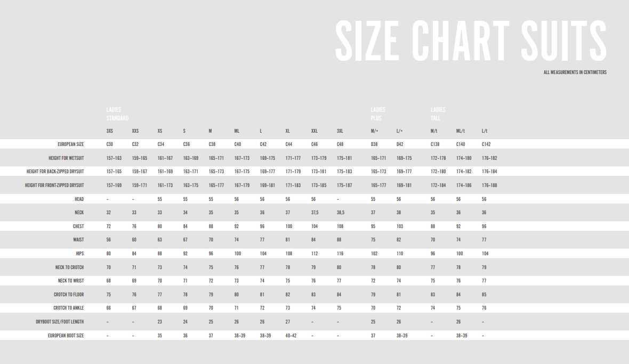629x364 pixels.
Task: Select the Ladies Standard section heading
Action: [x=117, y=114]
